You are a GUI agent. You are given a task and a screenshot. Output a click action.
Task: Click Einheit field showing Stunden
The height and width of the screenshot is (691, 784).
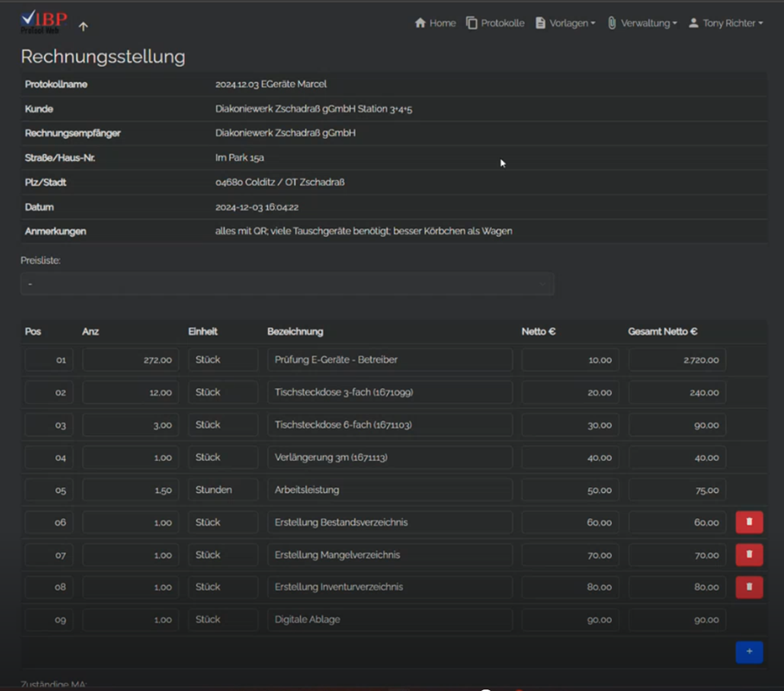(223, 490)
